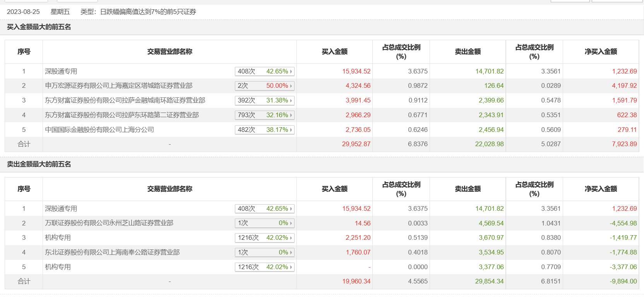This screenshot has width=644, height=297.
Task: Open 万联证券永州芝山路营业部 link
Action: pos(109,223)
